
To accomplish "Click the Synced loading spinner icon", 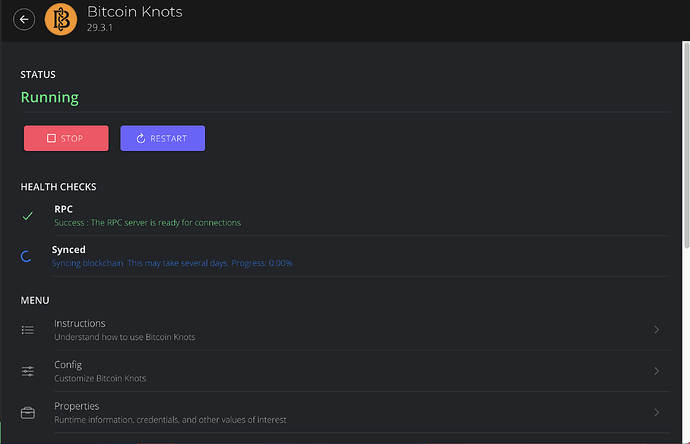I will coord(26,256).
